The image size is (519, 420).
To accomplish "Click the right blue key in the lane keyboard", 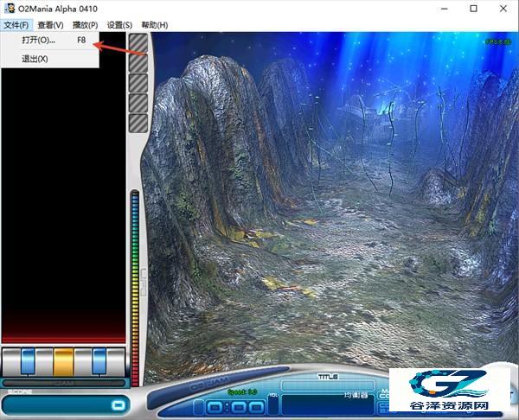I will (x=99, y=361).
